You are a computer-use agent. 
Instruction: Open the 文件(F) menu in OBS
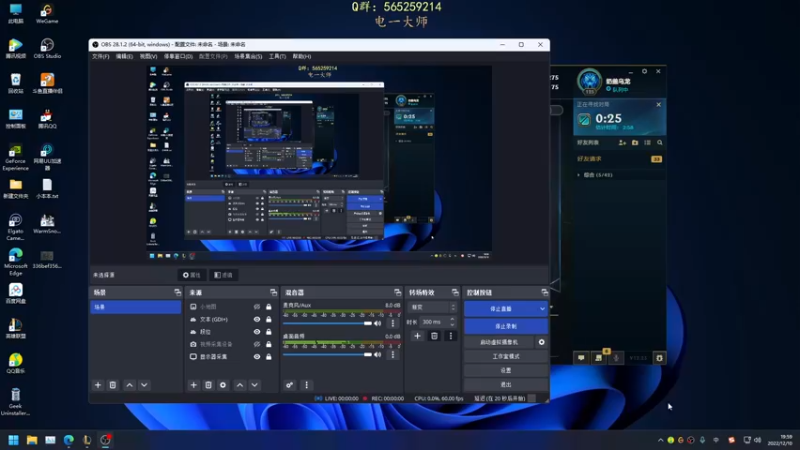tap(101, 56)
